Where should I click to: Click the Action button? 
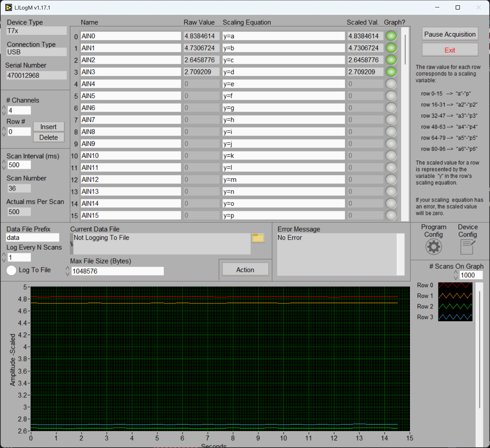click(245, 270)
